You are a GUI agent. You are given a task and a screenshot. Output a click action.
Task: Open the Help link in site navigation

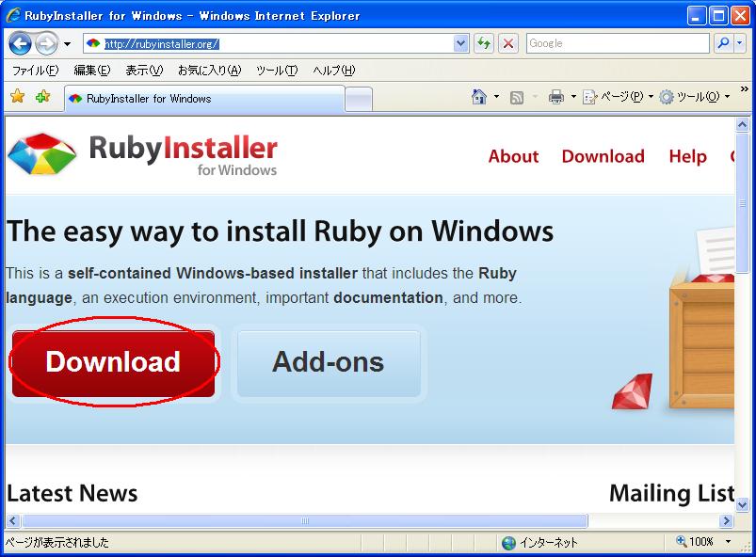(687, 156)
